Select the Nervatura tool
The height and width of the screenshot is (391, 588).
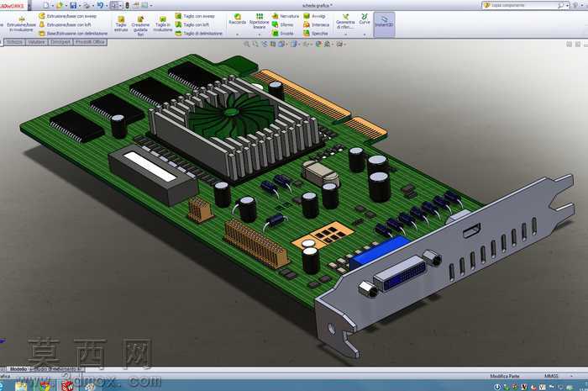286,16
